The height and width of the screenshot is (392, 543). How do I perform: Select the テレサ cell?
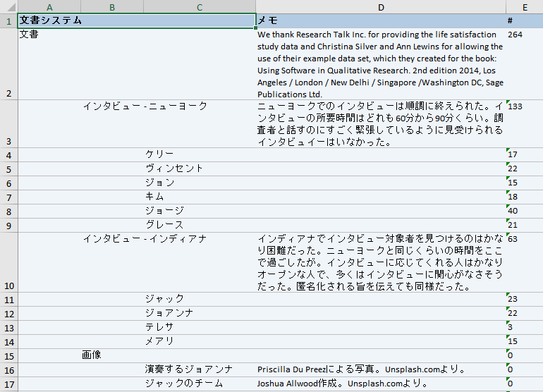[x=200, y=328]
